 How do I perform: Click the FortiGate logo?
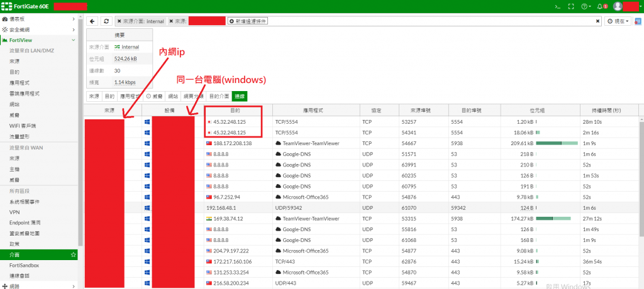(x=7, y=6)
